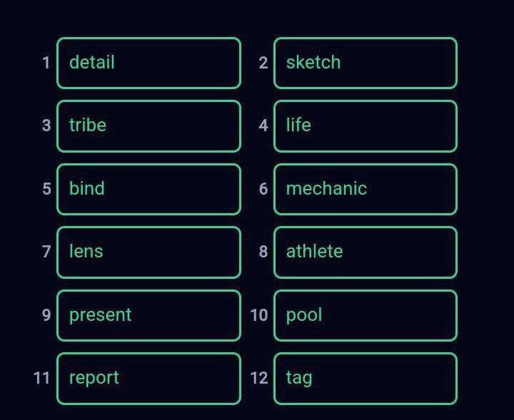Focus the field showing 'life'
Screen dimensions: 514x420
pyautogui.click(x=365, y=126)
